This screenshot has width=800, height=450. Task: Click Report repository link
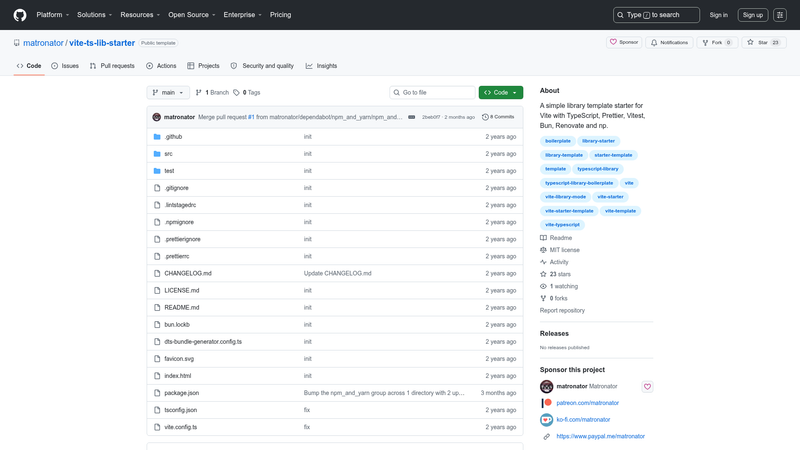click(x=562, y=310)
